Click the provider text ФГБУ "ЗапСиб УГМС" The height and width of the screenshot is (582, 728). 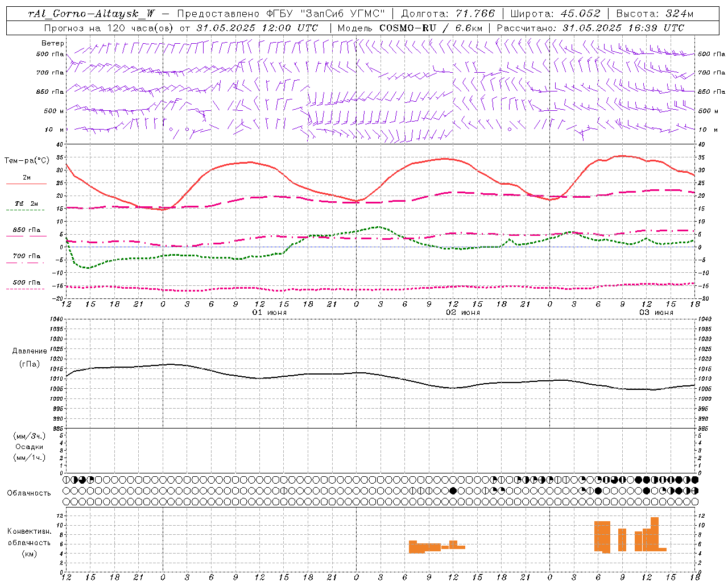click(x=325, y=14)
